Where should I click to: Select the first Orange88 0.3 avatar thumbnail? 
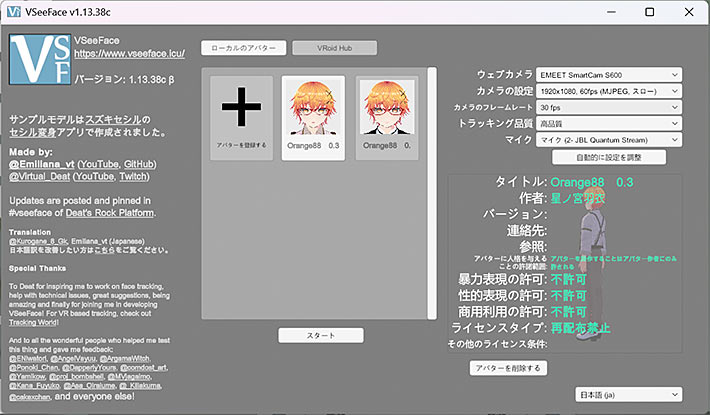coord(313,118)
